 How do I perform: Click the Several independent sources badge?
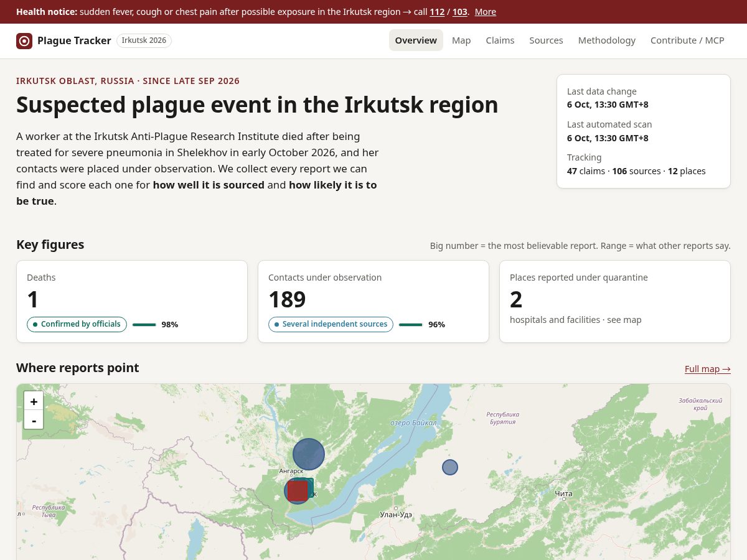(331, 324)
